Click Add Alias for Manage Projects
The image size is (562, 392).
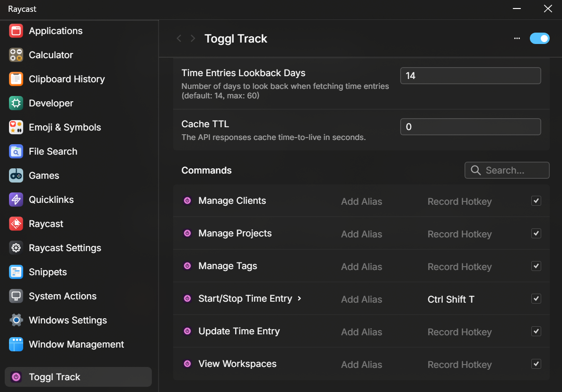361,234
